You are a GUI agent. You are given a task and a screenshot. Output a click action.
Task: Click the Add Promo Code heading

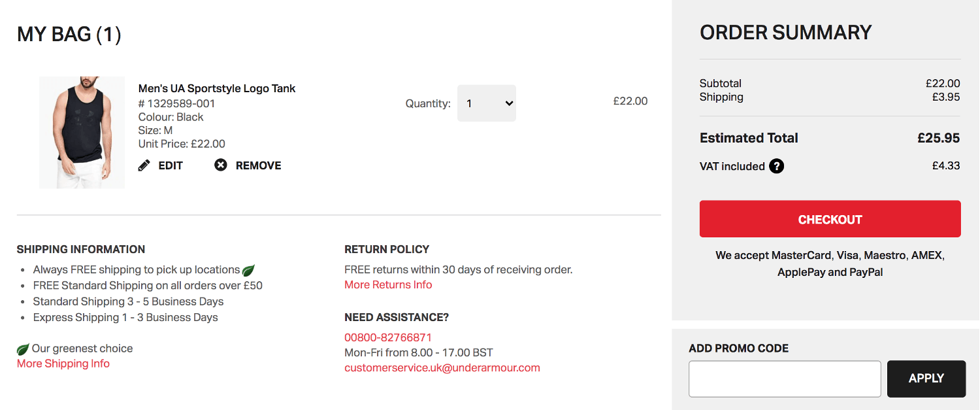pos(738,349)
